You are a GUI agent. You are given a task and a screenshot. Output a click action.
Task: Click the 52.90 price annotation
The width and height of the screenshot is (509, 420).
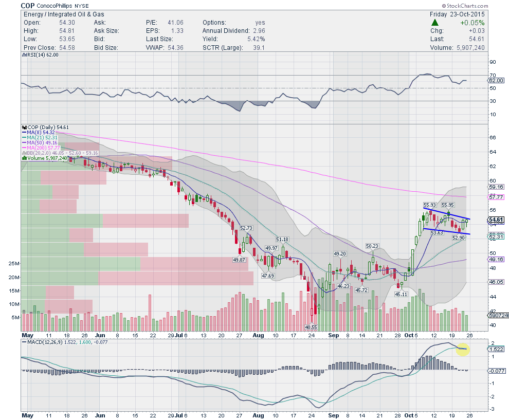click(x=459, y=238)
